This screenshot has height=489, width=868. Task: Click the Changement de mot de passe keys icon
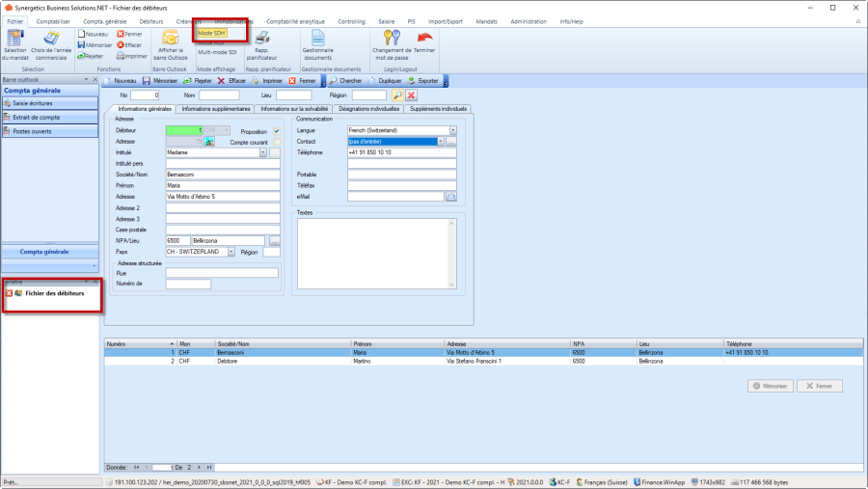click(391, 40)
